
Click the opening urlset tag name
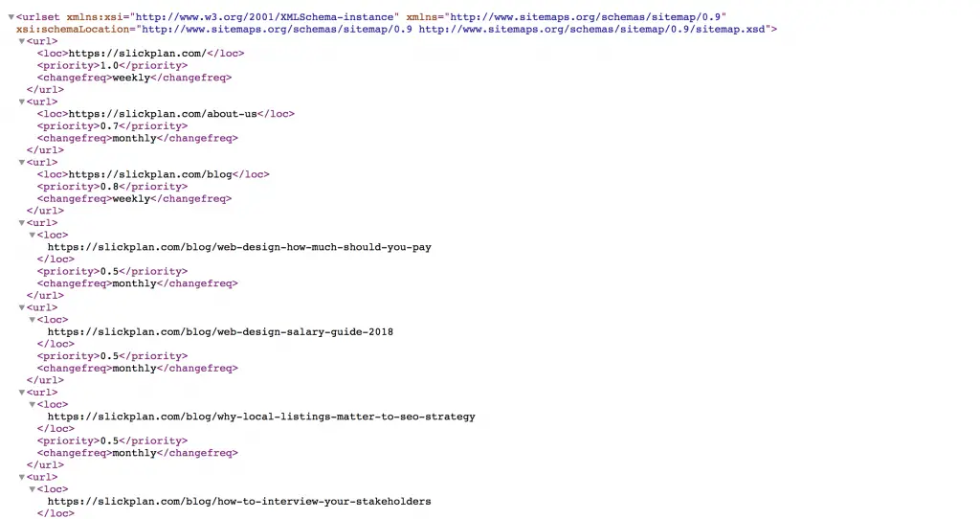coord(40,17)
